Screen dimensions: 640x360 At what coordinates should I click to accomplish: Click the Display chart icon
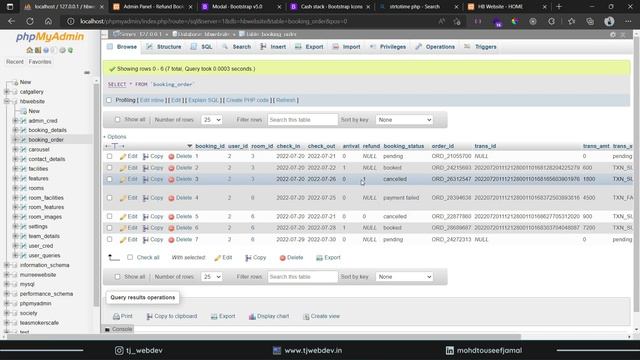point(252,316)
